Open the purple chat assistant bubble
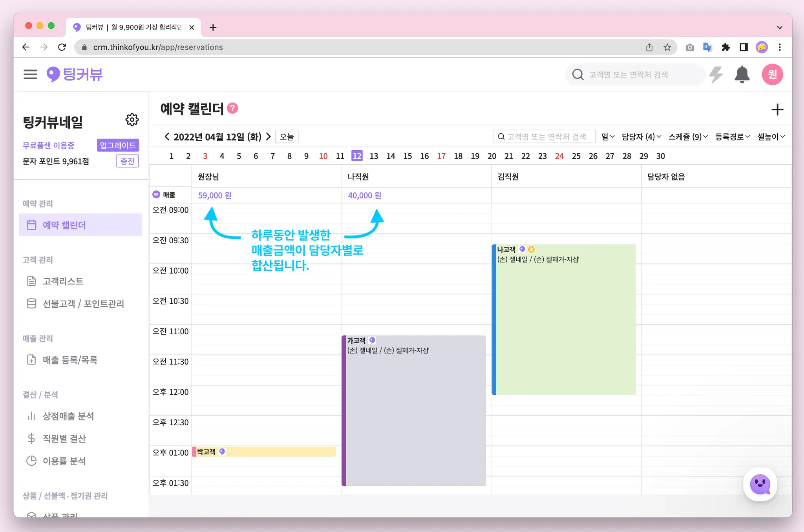 pyautogui.click(x=760, y=484)
